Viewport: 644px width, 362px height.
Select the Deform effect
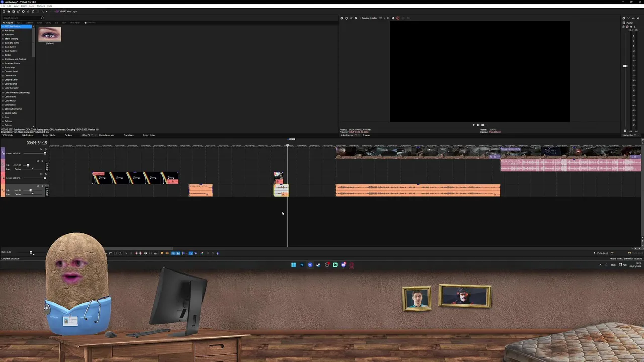[x=8, y=125]
